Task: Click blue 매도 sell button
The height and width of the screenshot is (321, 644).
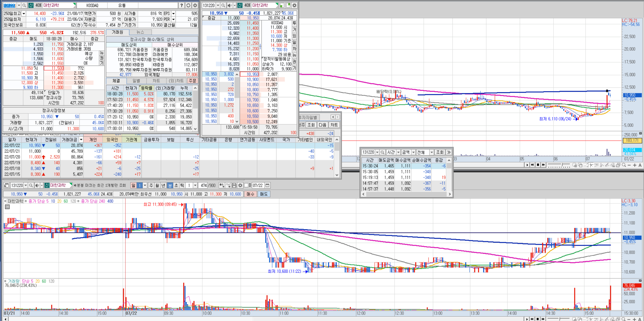Action: tap(264, 194)
